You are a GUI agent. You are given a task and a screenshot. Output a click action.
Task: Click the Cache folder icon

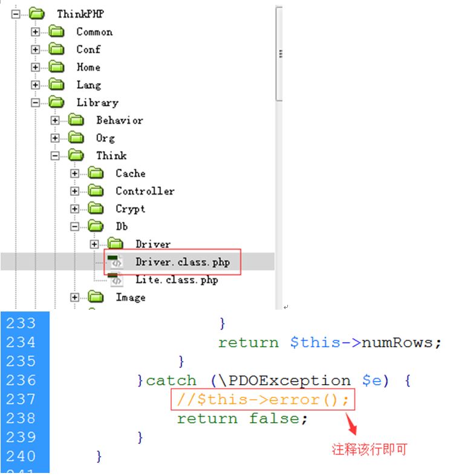point(96,173)
